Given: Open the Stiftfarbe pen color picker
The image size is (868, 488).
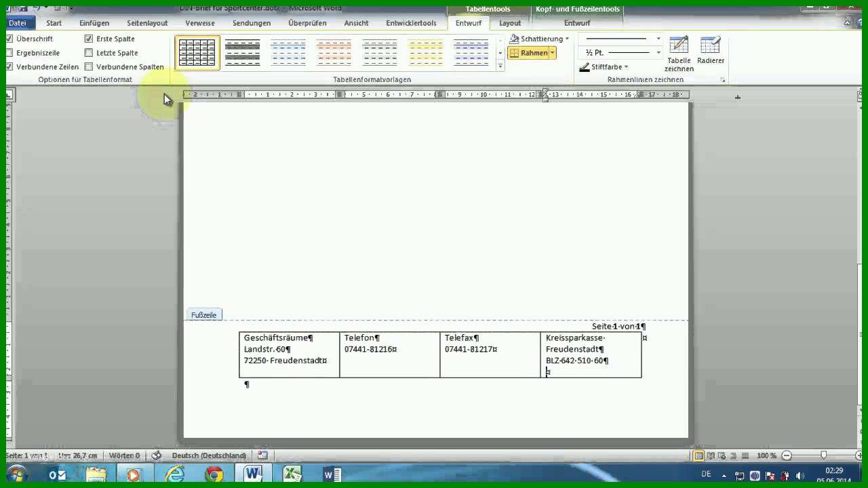Looking at the screenshot, I should tap(604, 67).
